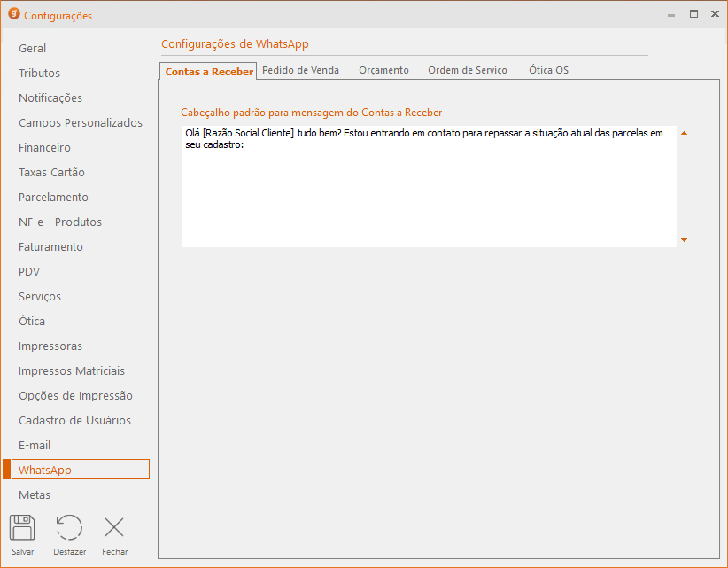
Task: Open Impressoras settings
Action: point(50,346)
